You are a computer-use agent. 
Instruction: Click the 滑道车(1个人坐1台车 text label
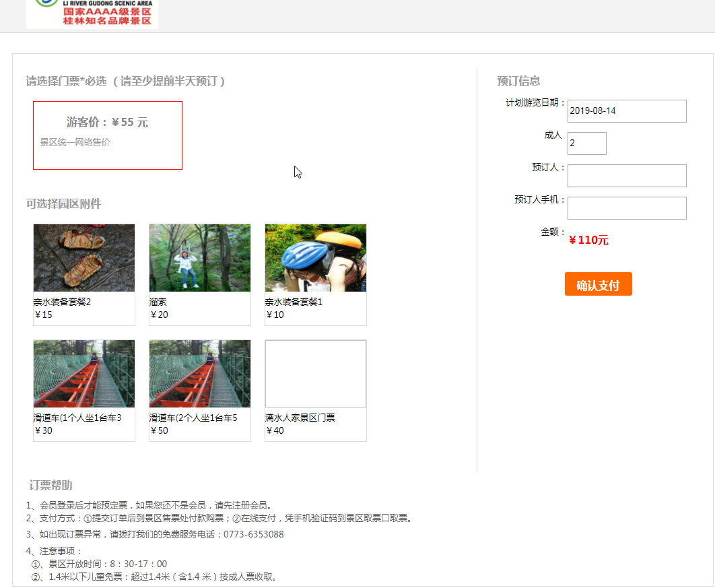(77, 418)
